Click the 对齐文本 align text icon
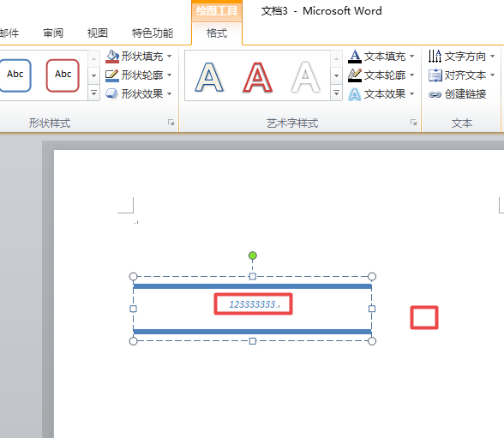504x438 pixels. 435,75
